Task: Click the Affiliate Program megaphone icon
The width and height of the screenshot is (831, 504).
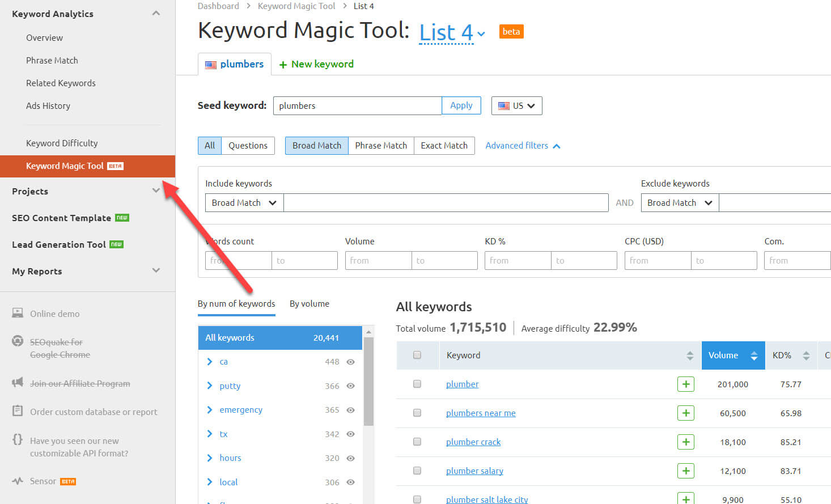Action: coord(18,383)
